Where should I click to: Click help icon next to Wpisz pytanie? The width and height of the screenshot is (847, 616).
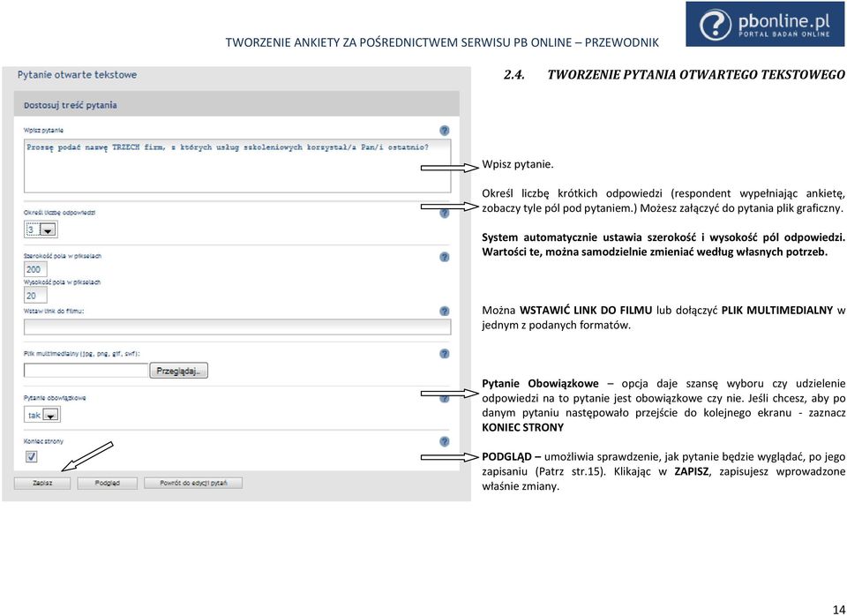[x=444, y=131]
